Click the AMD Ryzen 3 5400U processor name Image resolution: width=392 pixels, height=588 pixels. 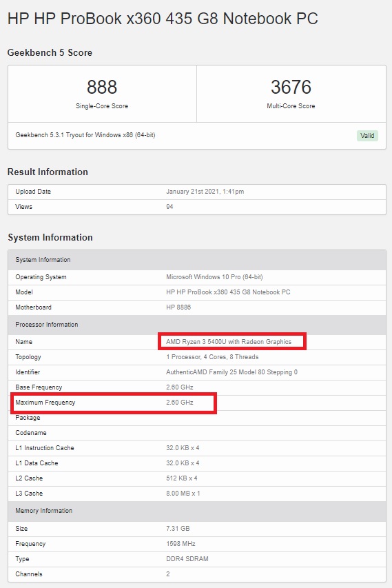[229, 342]
